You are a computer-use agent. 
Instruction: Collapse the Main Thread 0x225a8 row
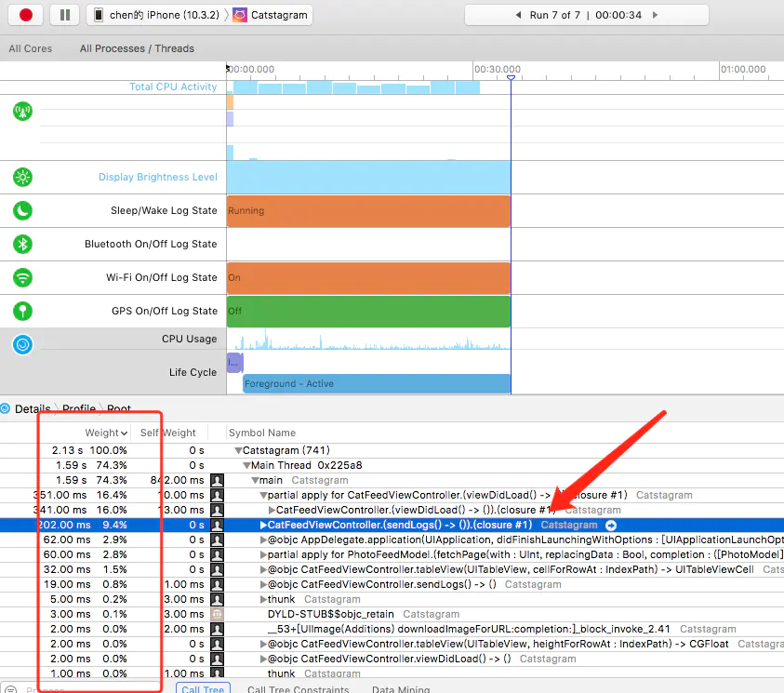tap(246, 465)
